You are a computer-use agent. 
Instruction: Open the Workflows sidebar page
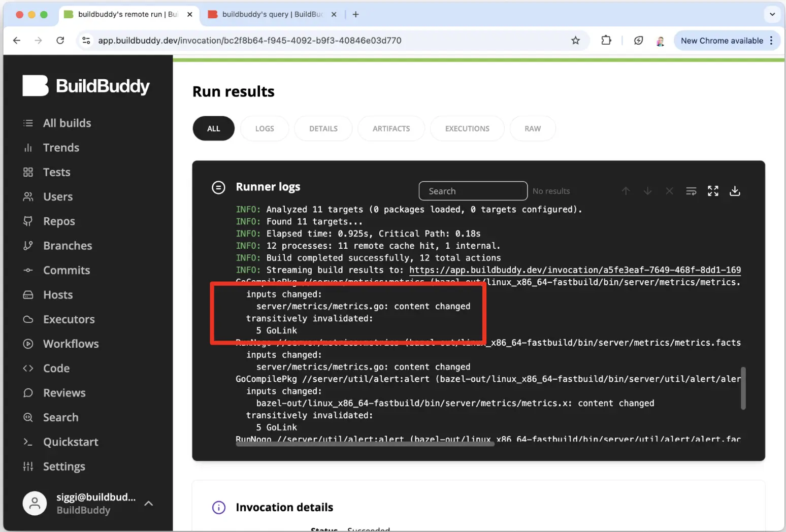(71, 344)
